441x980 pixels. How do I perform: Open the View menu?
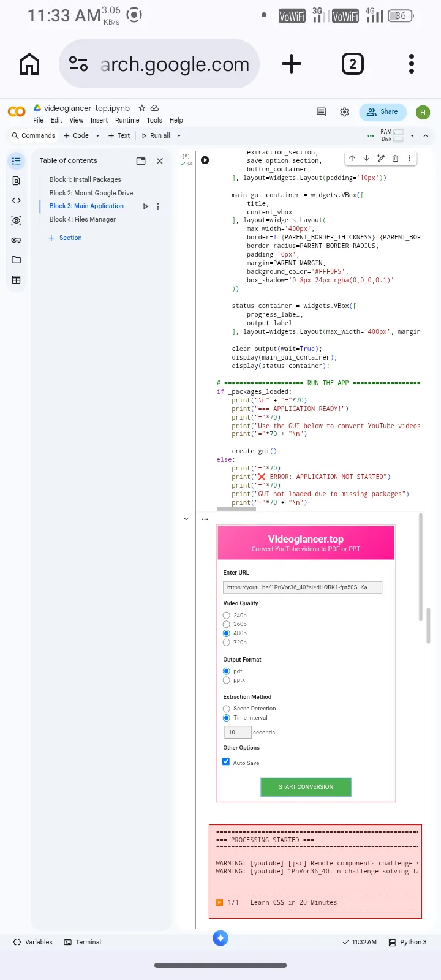[77, 120]
